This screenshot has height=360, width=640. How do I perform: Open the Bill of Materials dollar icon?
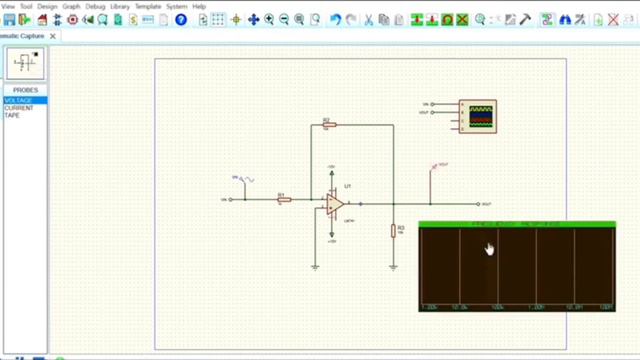[133, 20]
